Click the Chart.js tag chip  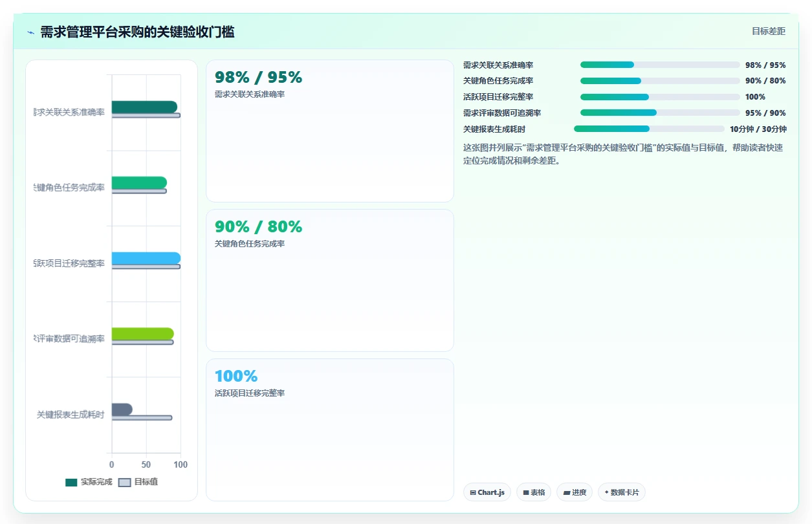(x=487, y=492)
